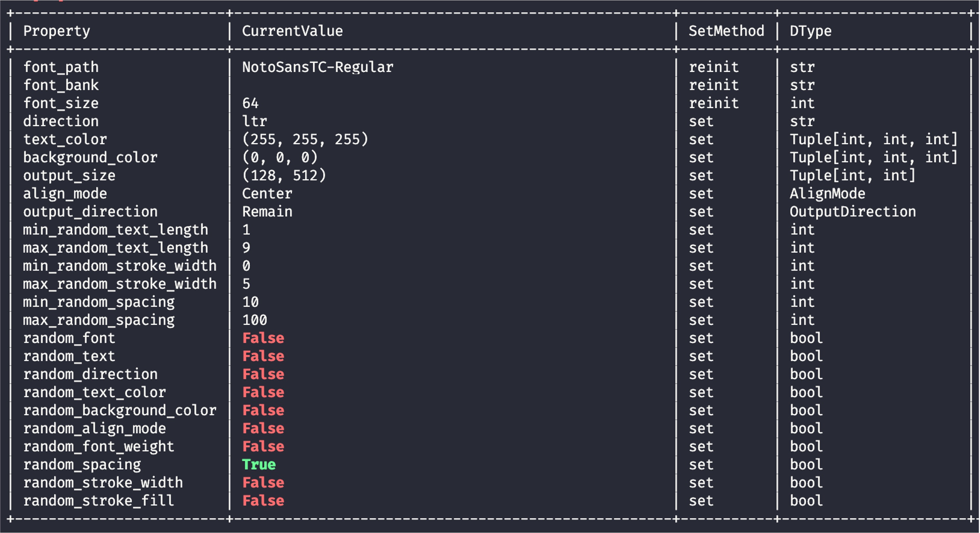Image resolution: width=980 pixels, height=533 pixels.
Task: Click the background_color value (0, 0, 0)
Action: tap(280, 158)
